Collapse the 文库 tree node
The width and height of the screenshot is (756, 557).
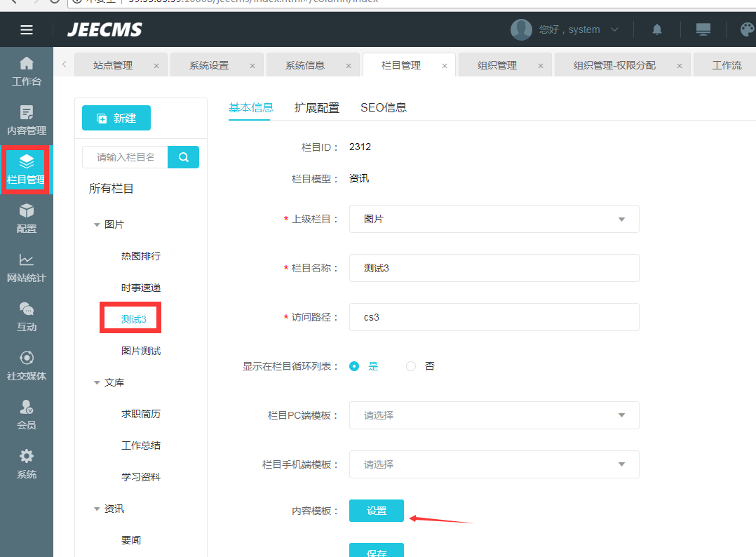[x=97, y=383]
